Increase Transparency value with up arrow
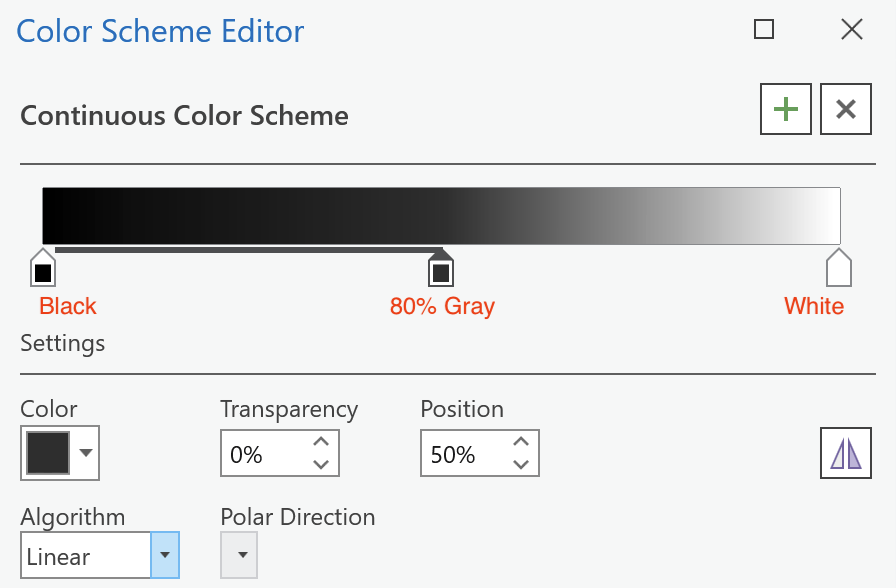This screenshot has width=896, height=588. 321,442
